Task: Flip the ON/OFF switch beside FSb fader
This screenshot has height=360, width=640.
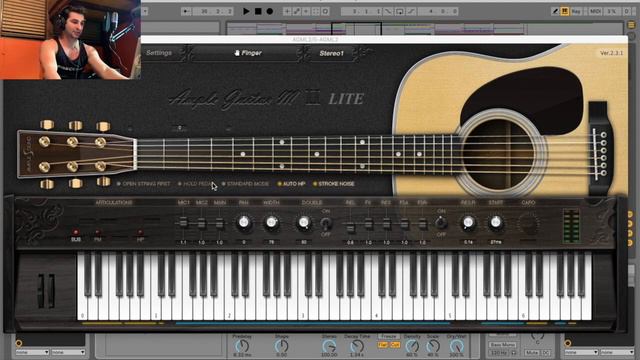Action: pos(441,223)
